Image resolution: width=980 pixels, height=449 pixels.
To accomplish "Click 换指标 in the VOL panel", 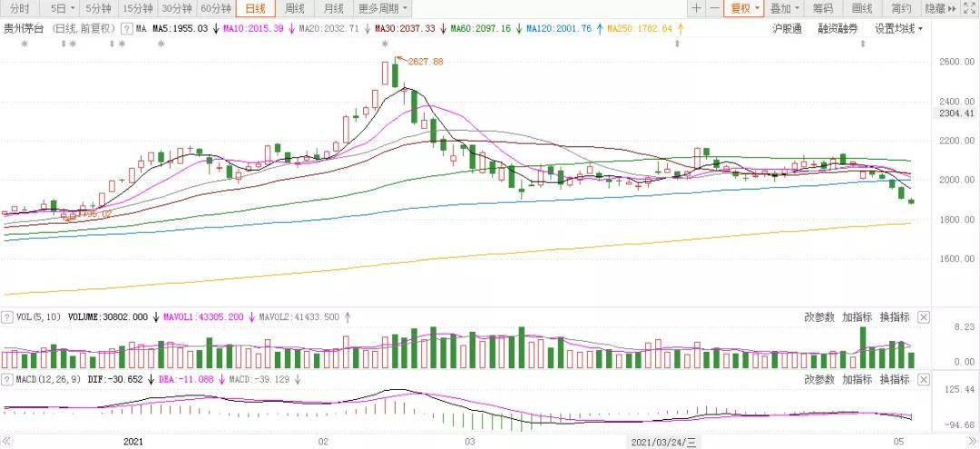I will click(x=895, y=317).
